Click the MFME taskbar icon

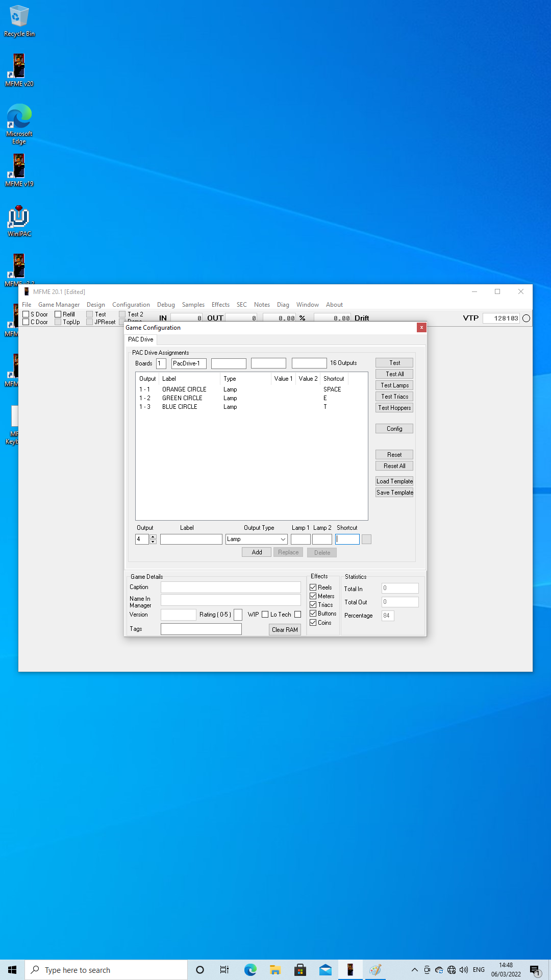(350, 970)
